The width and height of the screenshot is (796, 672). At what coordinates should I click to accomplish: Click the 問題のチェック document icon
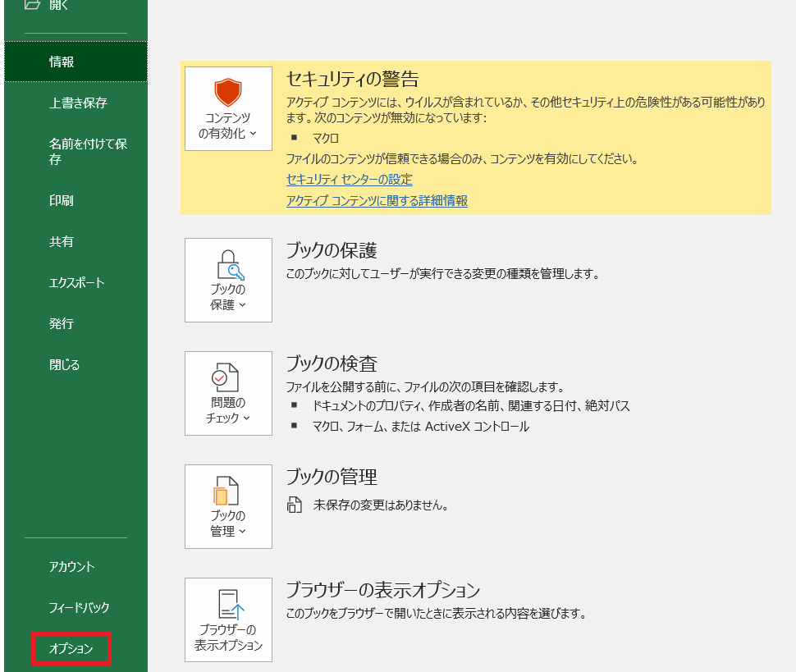tap(228, 376)
